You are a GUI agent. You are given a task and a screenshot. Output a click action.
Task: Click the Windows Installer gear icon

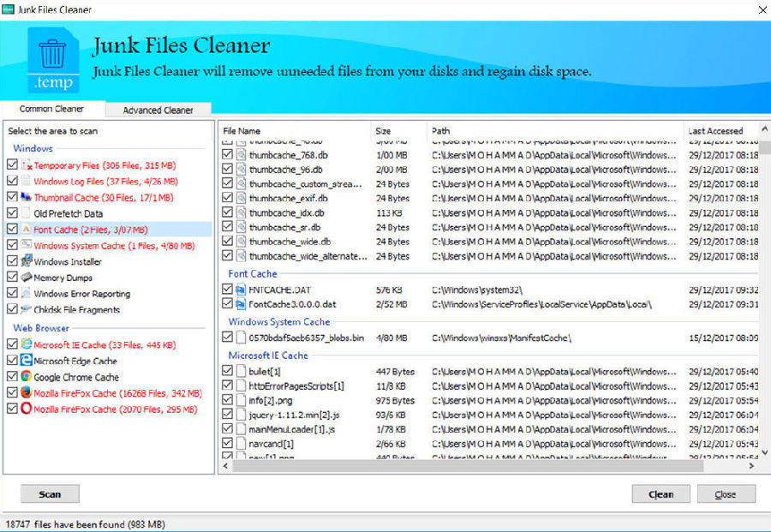click(x=27, y=260)
